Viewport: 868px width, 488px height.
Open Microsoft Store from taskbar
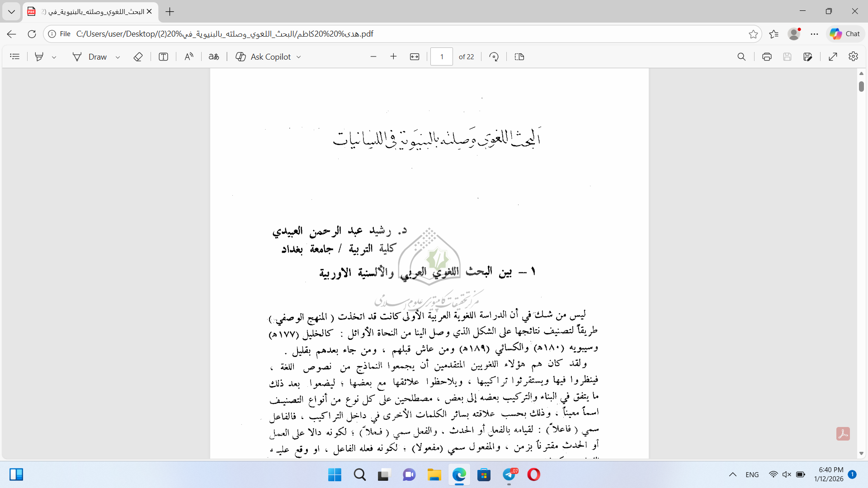[484, 474]
